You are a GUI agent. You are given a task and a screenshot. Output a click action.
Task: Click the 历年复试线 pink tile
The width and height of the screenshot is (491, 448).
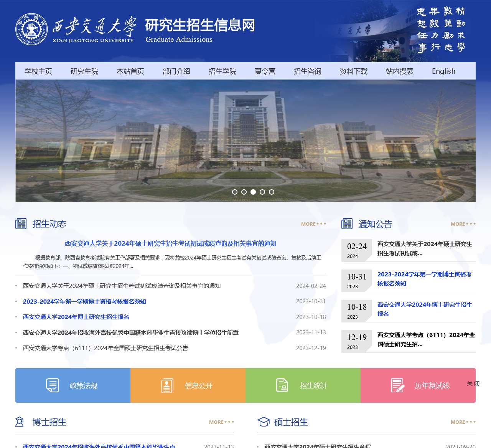coord(418,385)
